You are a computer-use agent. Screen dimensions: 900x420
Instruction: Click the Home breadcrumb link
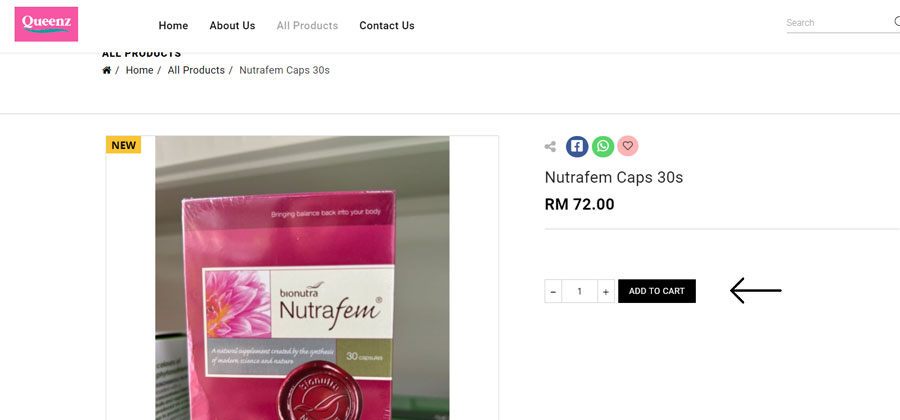[x=139, y=70]
